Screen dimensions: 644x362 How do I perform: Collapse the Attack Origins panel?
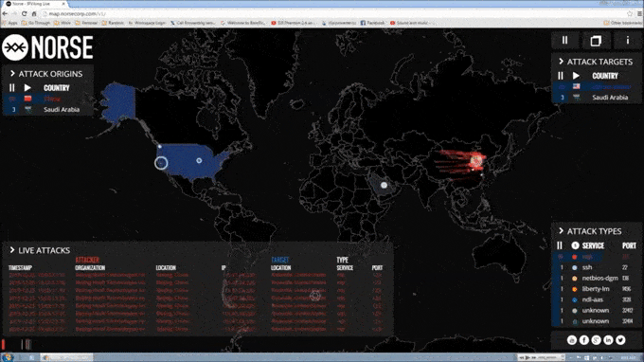(12, 74)
